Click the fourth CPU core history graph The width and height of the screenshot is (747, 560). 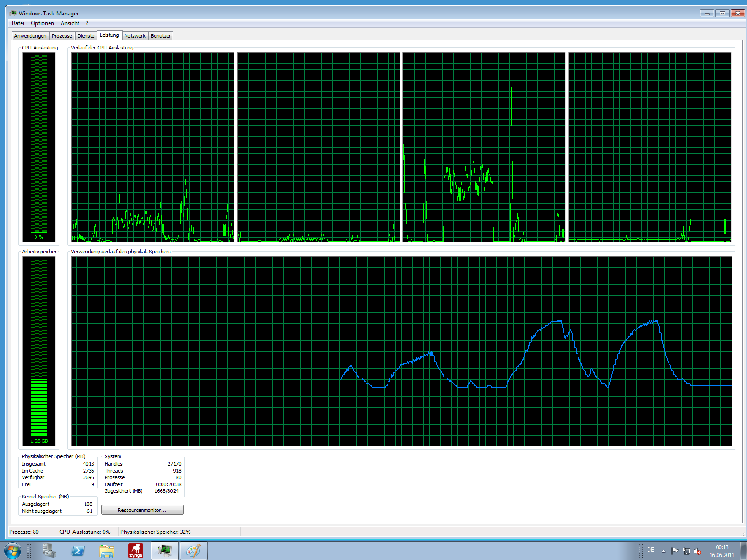point(650,147)
